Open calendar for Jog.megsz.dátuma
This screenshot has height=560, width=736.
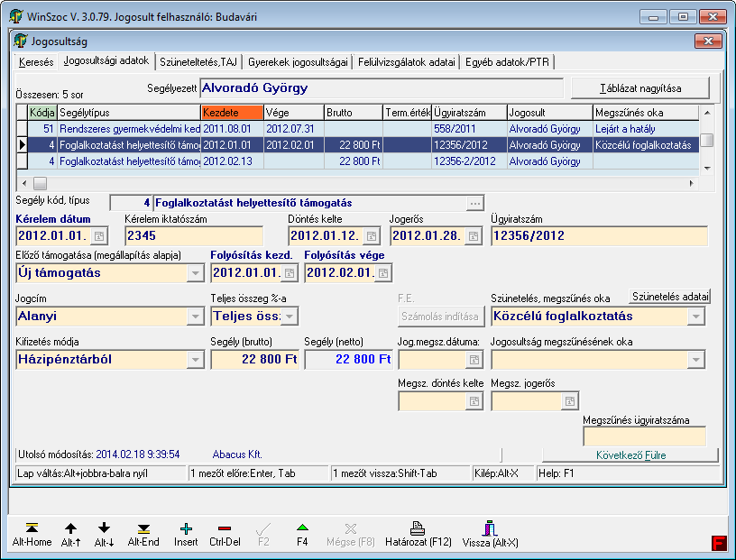pos(474,360)
